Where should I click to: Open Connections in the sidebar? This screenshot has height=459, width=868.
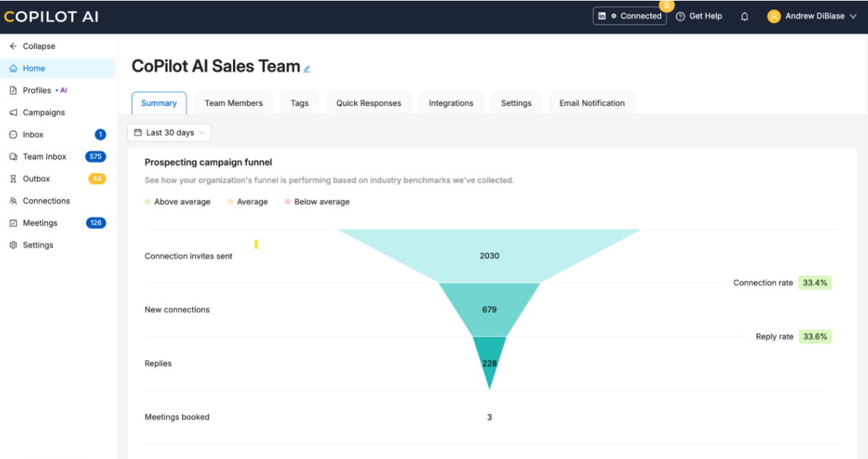pyautogui.click(x=46, y=201)
